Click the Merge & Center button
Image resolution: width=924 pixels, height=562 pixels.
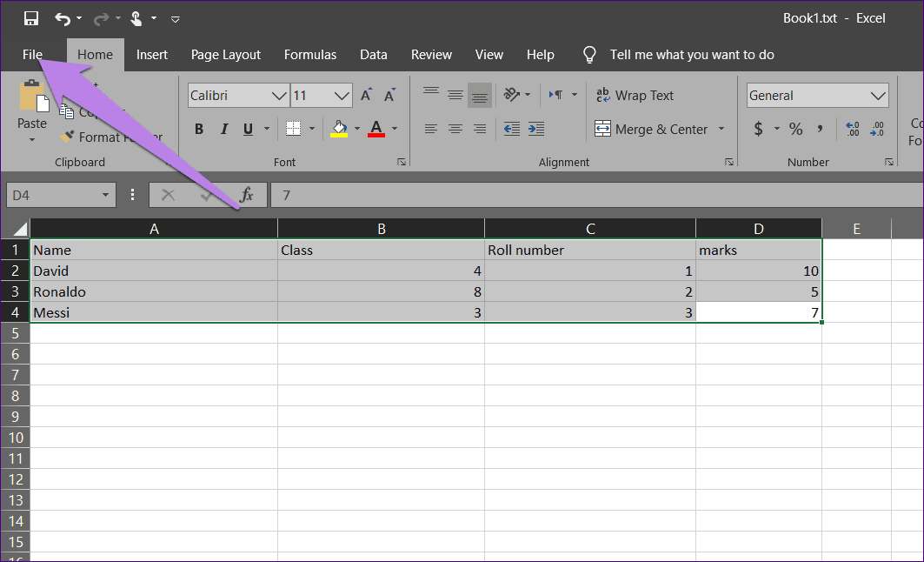click(x=652, y=129)
